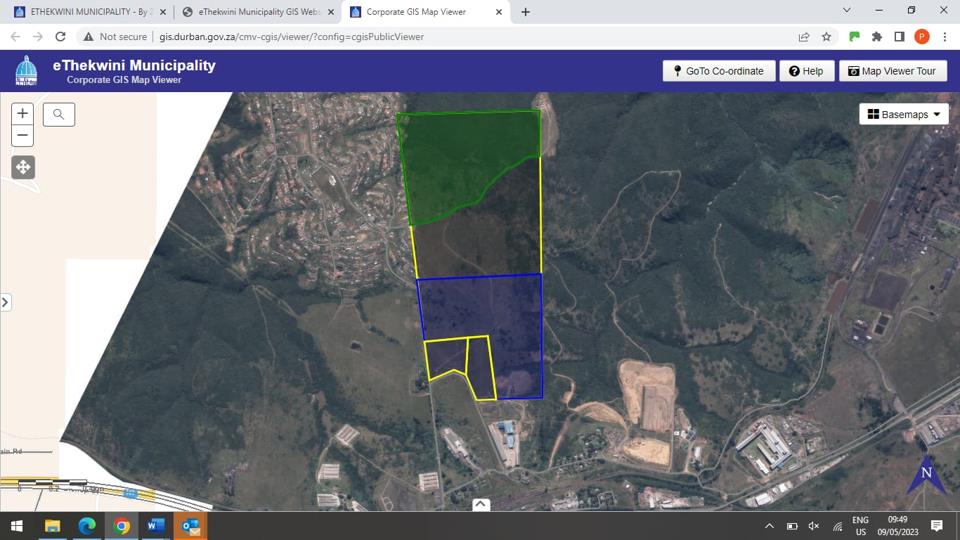Share this page icon in address bar
The width and height of the screenshot is (960, 540).
click(x=804, y=37)
